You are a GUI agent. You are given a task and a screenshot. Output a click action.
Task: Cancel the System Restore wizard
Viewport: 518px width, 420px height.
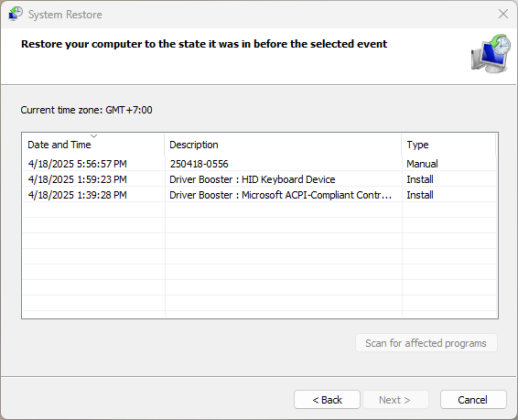473,400
